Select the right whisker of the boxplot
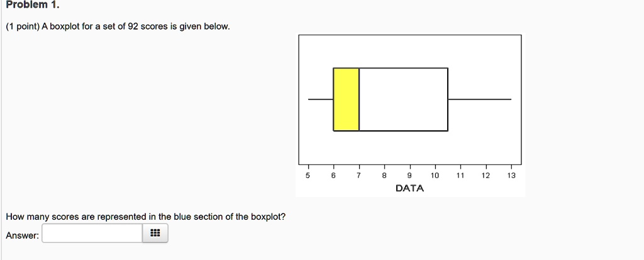 (x=480, y=99)
